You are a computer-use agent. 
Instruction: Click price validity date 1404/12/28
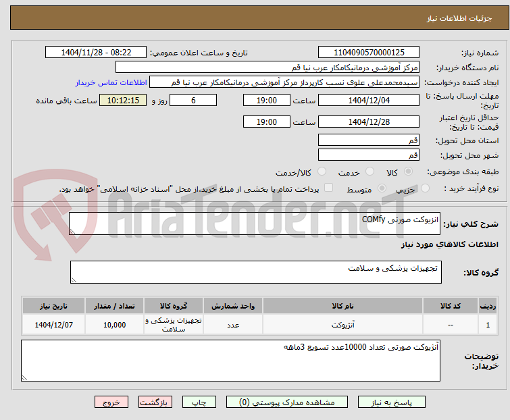coord(369,122)
